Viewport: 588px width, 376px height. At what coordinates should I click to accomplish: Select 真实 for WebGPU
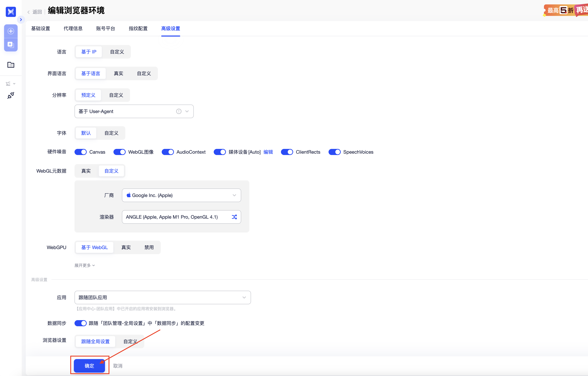click(x=126, y=247)
